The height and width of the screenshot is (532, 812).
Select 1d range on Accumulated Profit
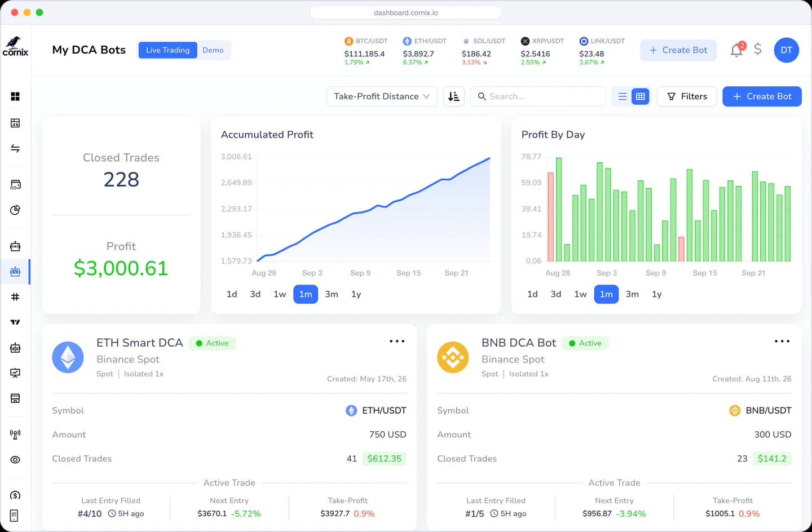click(232, 294)
